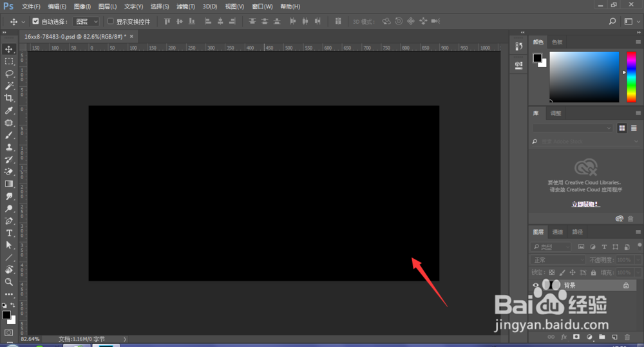This screenshot has height=347, width=644.
Task: Add a layer mask
Action: pos(576,337)
